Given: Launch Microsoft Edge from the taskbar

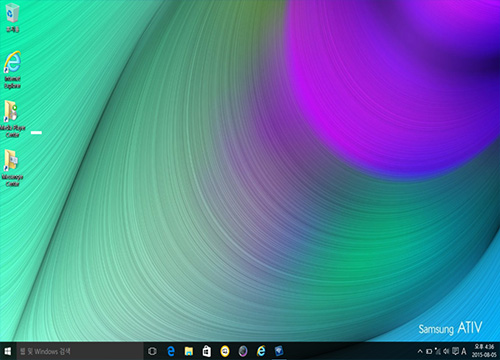Looking at the screenshot, I should pyautogui.click(x=171, y=351).
